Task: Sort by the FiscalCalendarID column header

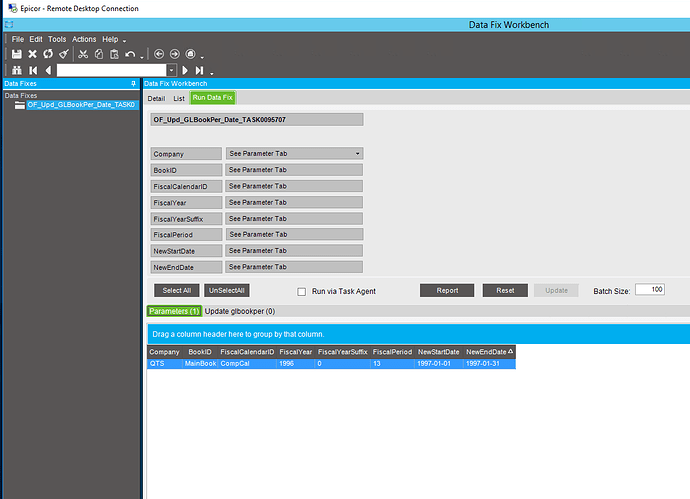Action: click(247, 352)
